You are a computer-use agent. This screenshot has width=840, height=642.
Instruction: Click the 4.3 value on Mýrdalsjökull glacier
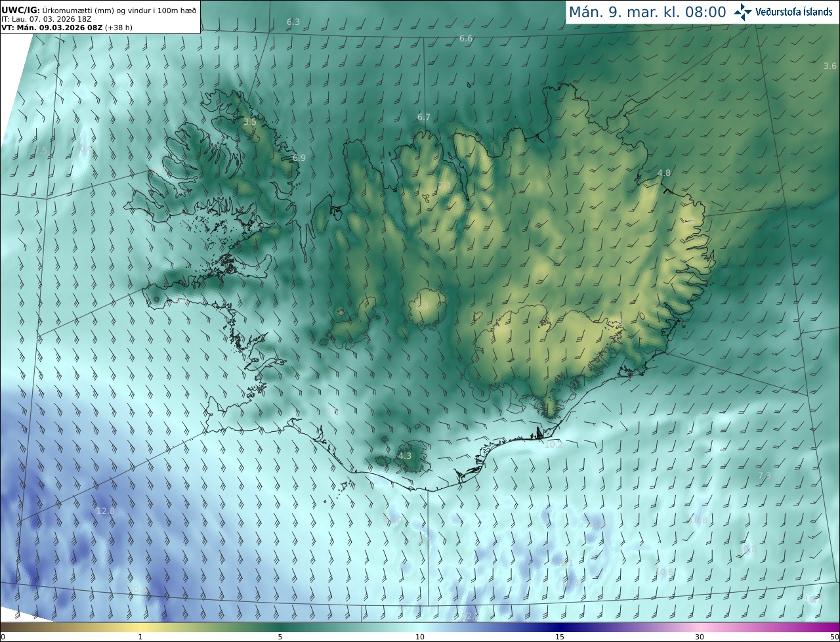coord(405,456)
